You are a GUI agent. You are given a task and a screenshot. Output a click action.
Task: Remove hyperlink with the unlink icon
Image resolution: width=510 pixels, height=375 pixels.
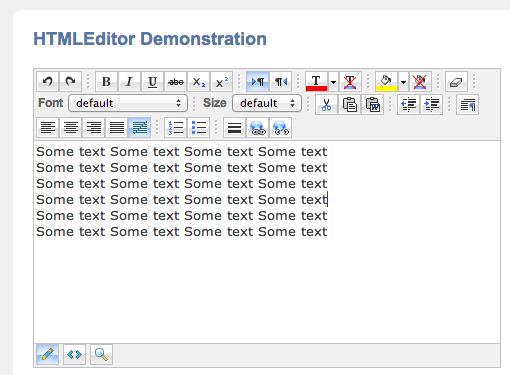(281, 127)
